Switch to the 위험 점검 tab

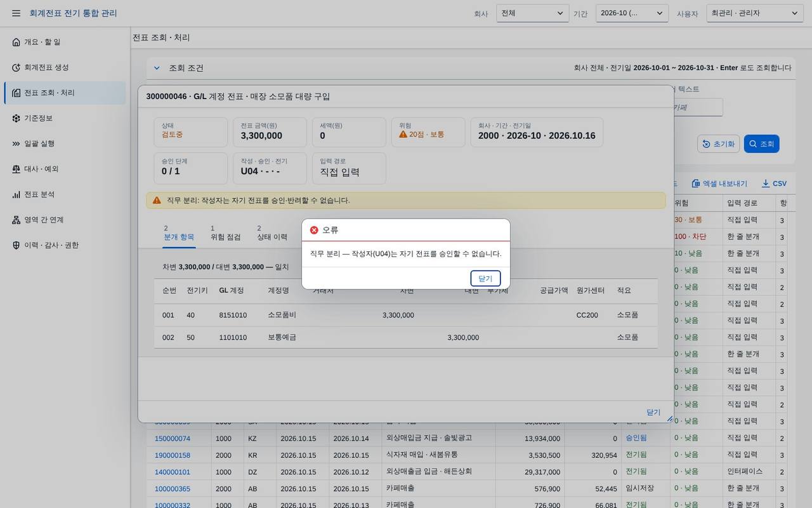tap(225, 232)
